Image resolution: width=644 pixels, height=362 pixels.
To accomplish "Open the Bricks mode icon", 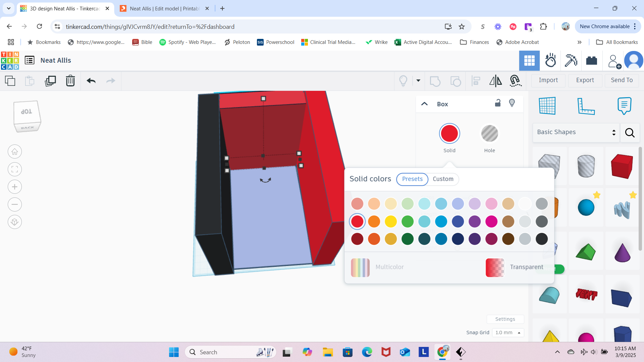I will pyautogui.click(x=592, y=61).
